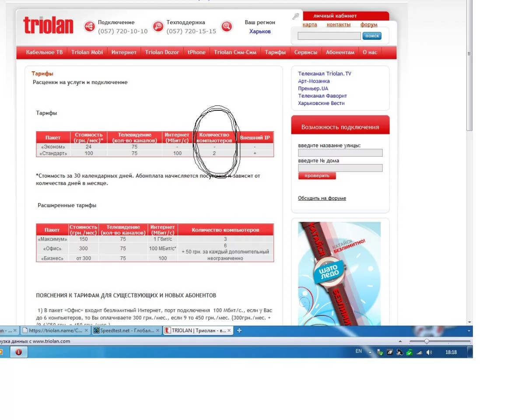Open Телеканал Triolan.TV link

point(325,74)
